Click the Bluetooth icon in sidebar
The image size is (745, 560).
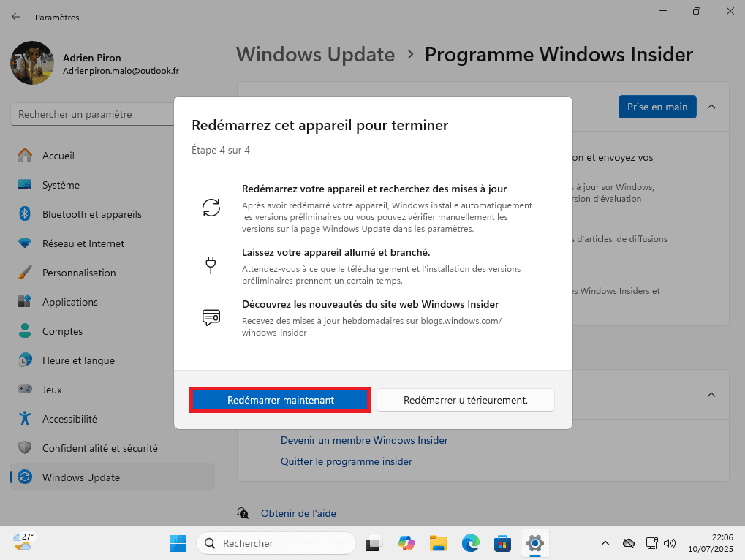click(25, 213)
